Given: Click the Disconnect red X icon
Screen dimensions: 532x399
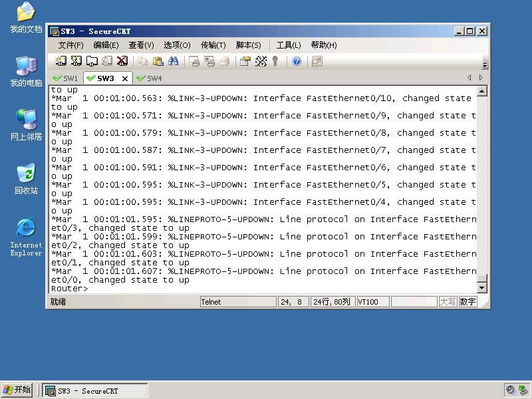Looking at the screenshot, I should pyautogui.click(x=122, y=61).
